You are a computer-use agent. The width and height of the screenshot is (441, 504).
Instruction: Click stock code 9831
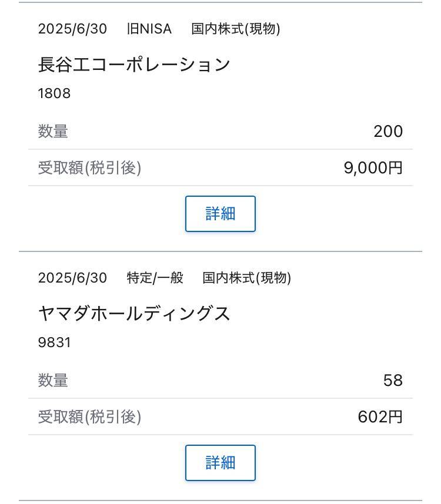click(54, 342)
